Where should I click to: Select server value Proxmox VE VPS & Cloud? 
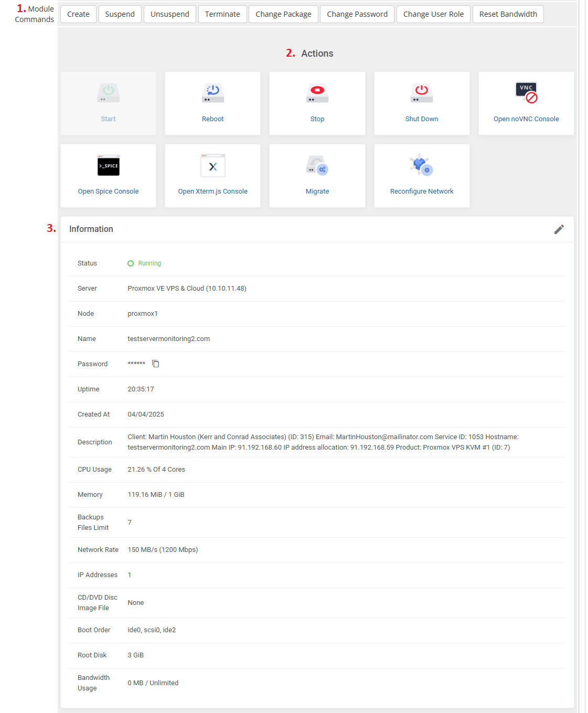tap(187, 289)
